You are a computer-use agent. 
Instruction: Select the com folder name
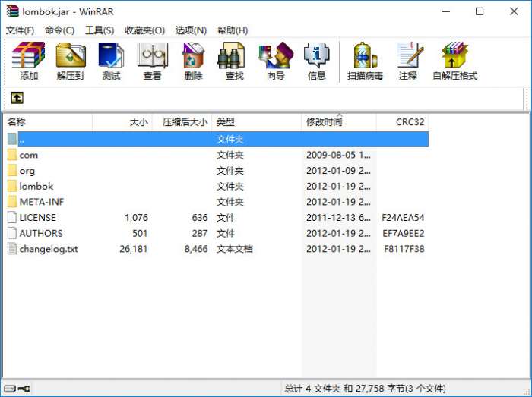[x=29, y=156]
